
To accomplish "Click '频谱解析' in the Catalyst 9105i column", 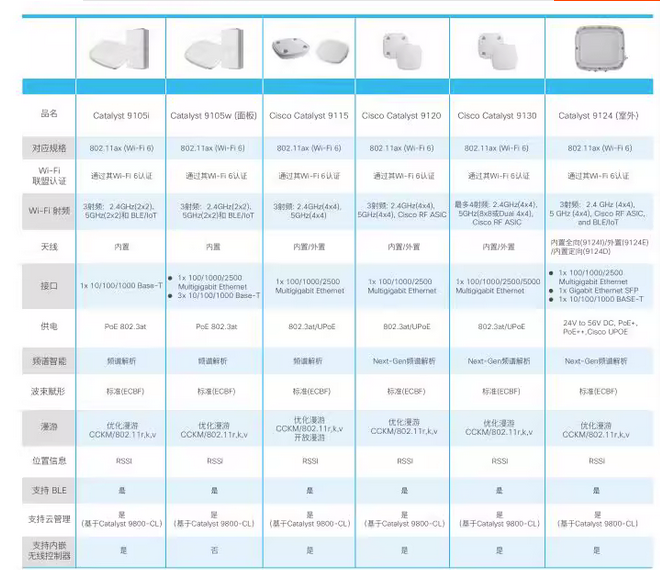I will [x=121, y=361].
